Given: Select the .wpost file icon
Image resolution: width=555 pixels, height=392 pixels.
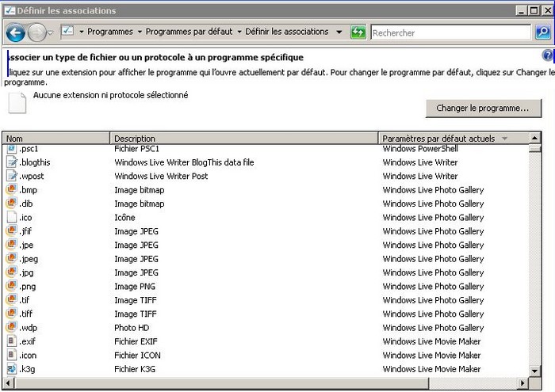Looking at the screenshot, I should tap(12, 176).
